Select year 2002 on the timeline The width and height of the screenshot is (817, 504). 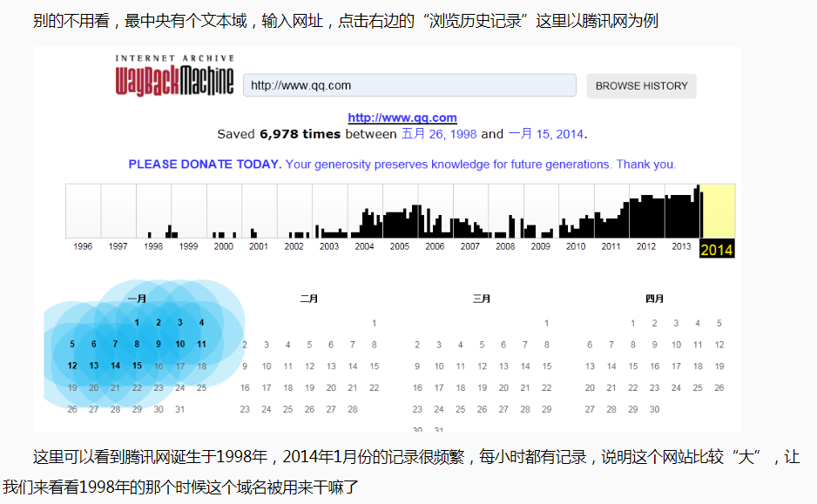(294, 246)
